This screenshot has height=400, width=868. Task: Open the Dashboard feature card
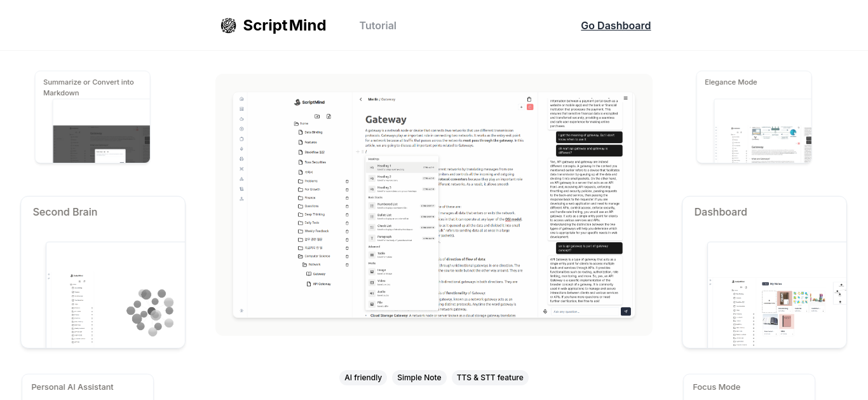[x=764, y=272]
